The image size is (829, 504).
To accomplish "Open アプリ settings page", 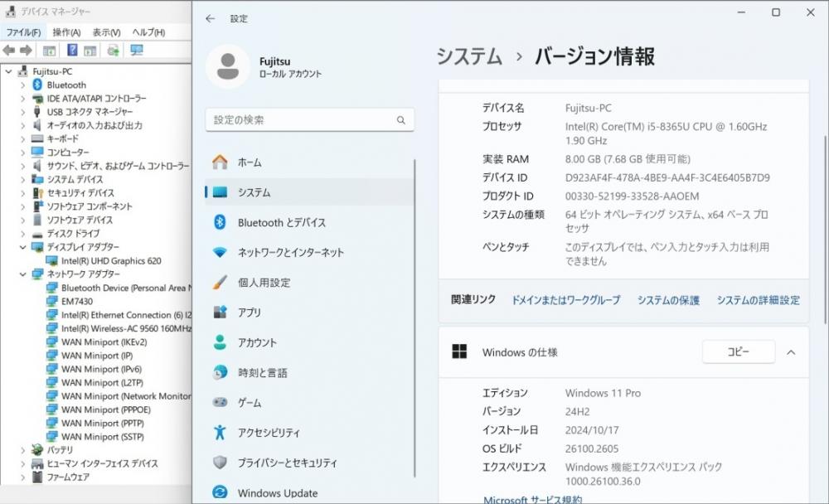I will pyautogui.click(x=309, y=313).
